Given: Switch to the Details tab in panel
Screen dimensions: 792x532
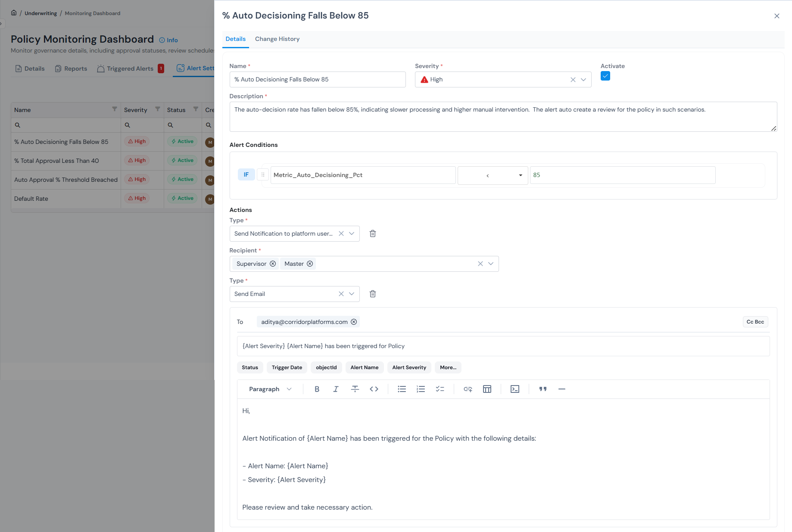Looking at the screenshot, I should coord(236,39).
